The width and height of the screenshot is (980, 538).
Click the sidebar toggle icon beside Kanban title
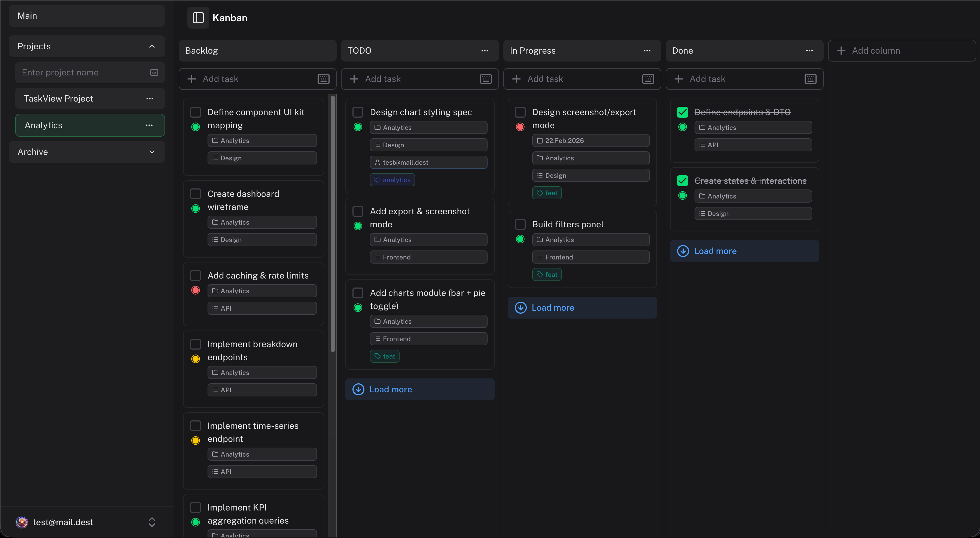pyautogui.click(x=198, y=17)
